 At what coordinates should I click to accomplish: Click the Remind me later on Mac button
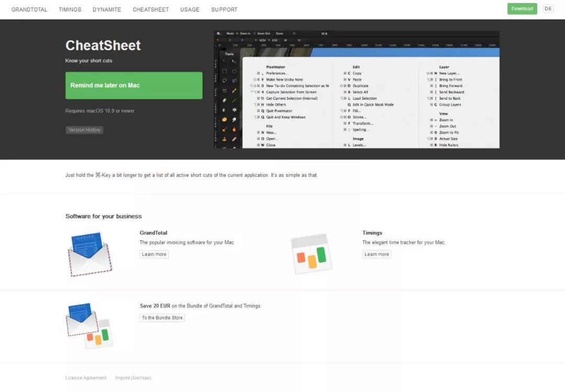tap(134, 86)
